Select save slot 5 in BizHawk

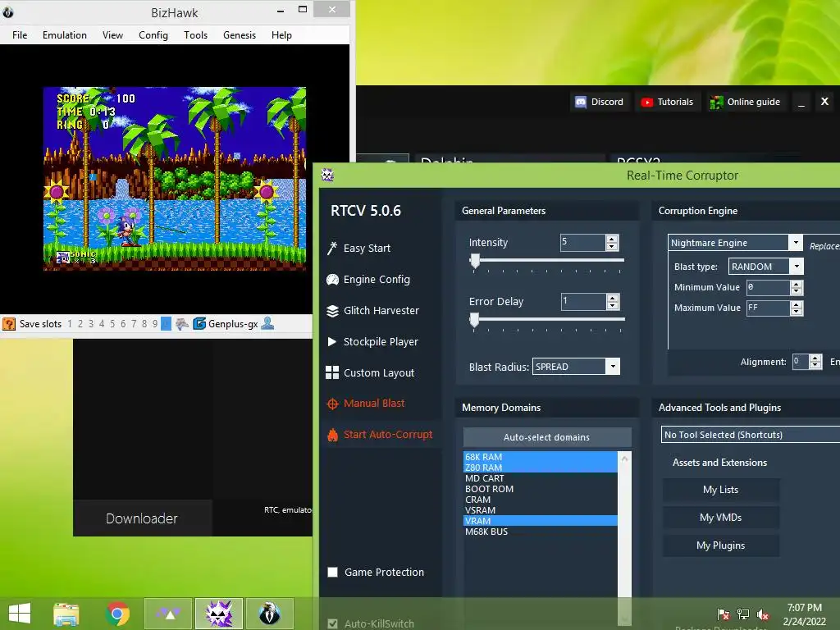pos(112,323)
